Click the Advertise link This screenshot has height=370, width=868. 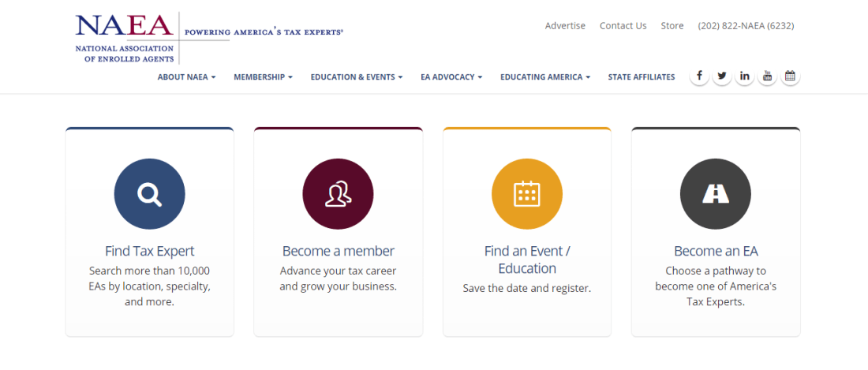click(565, 26)
